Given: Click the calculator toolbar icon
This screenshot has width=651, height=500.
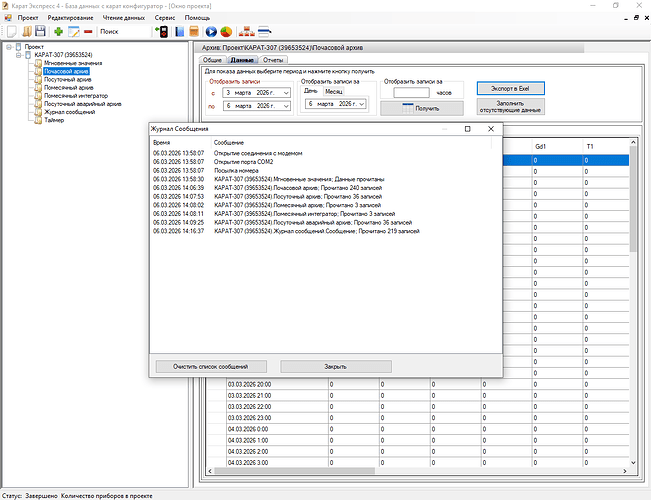Looking at the screenshot, I should pyautogui.click(x=194, y=32).
